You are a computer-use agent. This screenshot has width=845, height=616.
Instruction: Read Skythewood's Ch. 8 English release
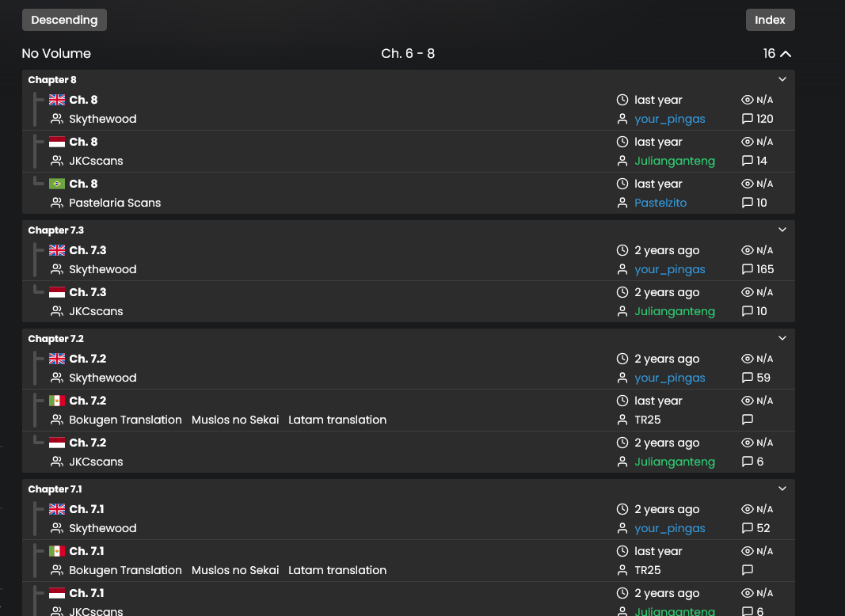pos(83,100)
